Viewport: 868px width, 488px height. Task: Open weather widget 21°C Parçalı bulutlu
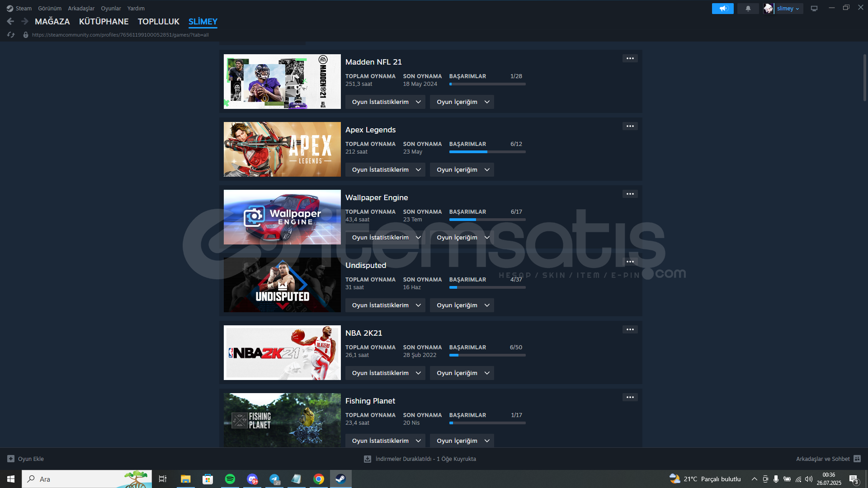coord(705,479)
